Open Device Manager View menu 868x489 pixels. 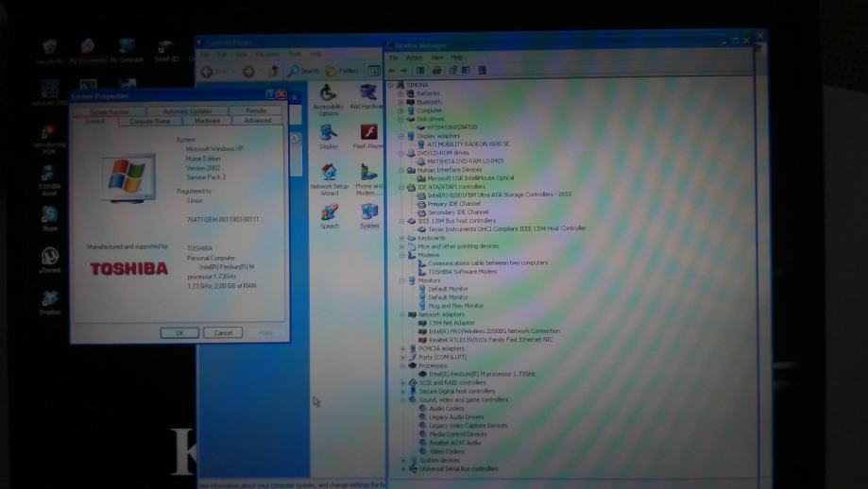tap(436, 58)
